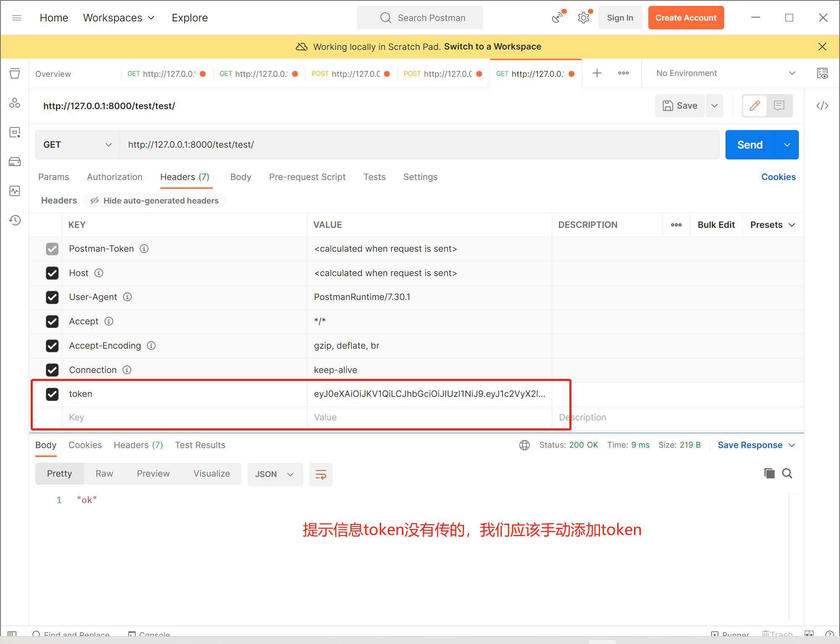Expand the Save button dropdown arrow

tap(715, 106)
